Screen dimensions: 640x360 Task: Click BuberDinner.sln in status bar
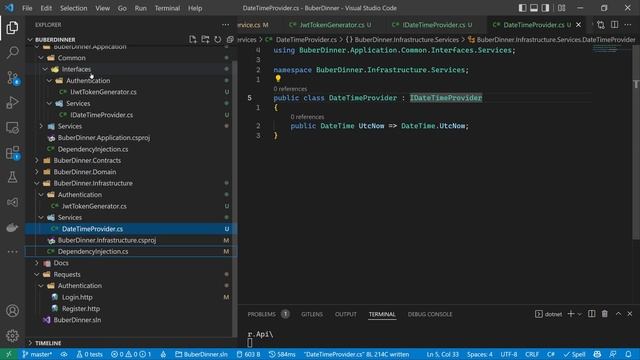pos(202,354)
